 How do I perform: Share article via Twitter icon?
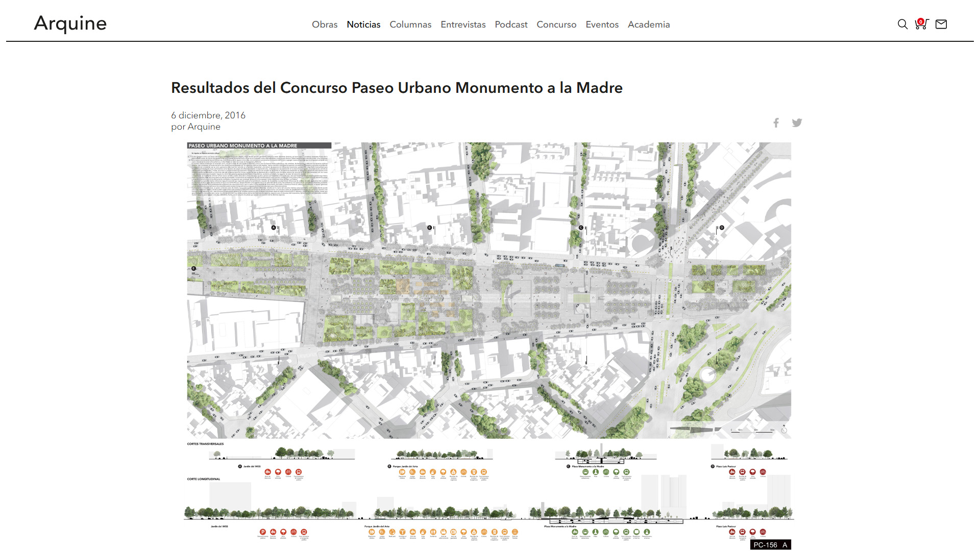click(x=797, y=123)
